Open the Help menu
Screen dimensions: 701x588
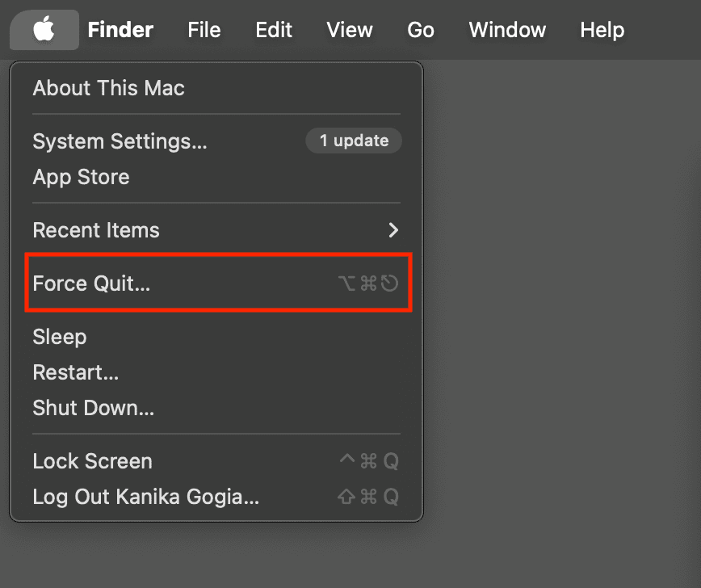click(602, 29)
